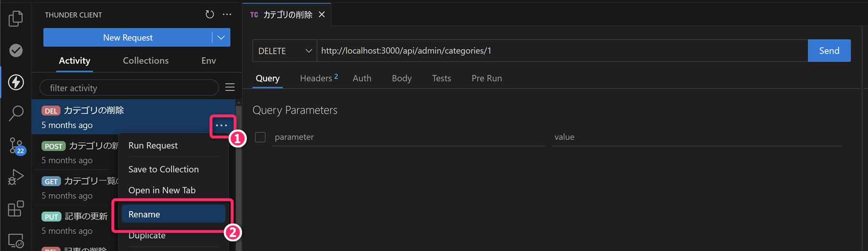Image resolution: width=868 pixels, height=251 pixels.
Task: Open the Run and Debug icon
Action: (x=16, y=177)
